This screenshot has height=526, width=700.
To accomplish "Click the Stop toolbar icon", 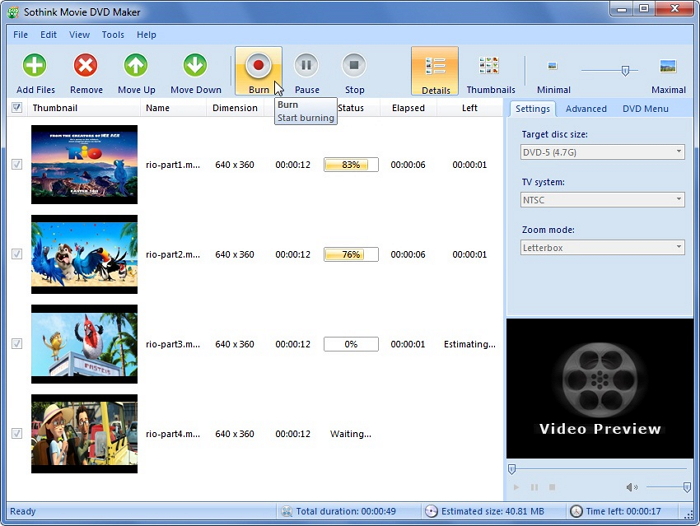I will tap(354, 66).
